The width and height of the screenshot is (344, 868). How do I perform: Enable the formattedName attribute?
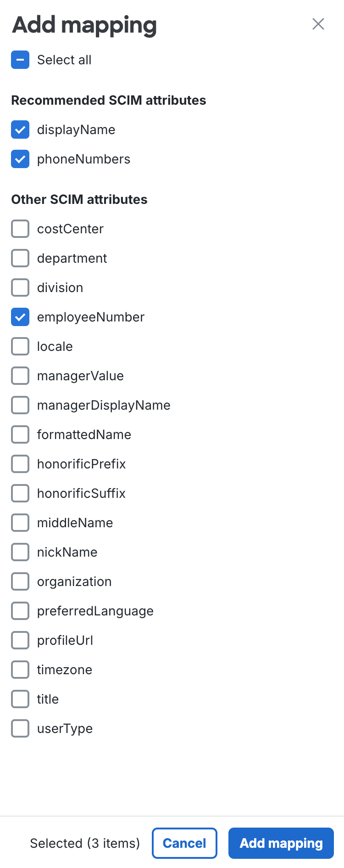pyautogui.click(x=20, y=434)
